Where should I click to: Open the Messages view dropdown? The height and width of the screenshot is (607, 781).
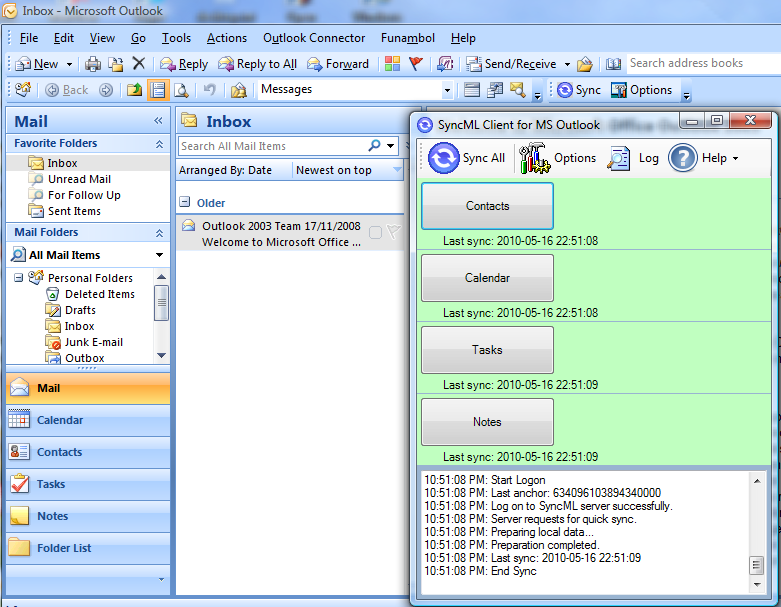(447, 90)
